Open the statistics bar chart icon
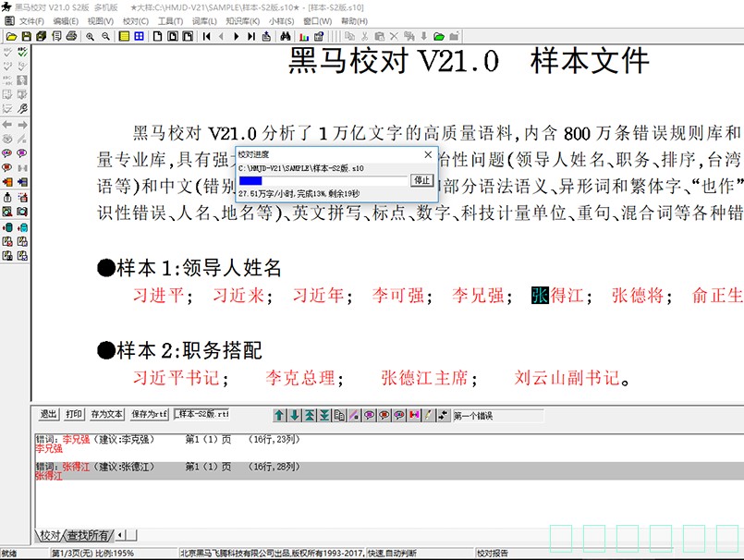 coord(304,37)
